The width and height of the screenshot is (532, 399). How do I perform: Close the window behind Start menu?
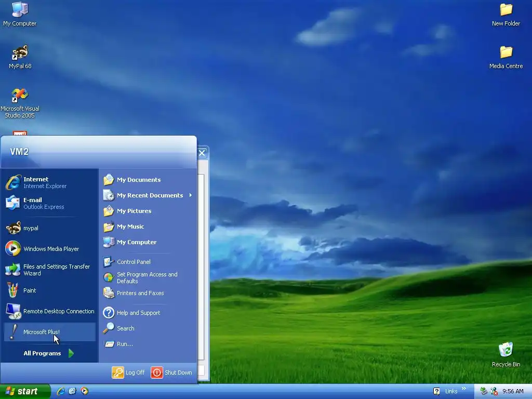coord(202,153)
